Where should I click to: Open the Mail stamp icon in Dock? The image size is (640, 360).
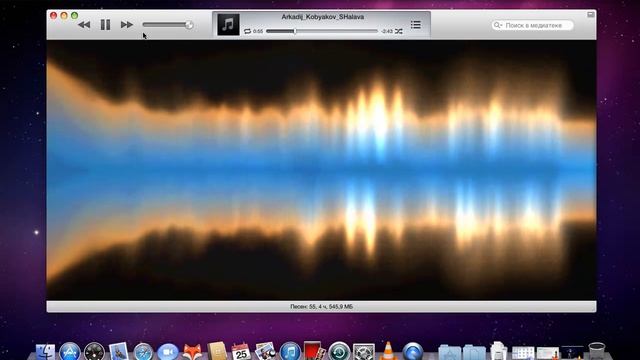119,352
